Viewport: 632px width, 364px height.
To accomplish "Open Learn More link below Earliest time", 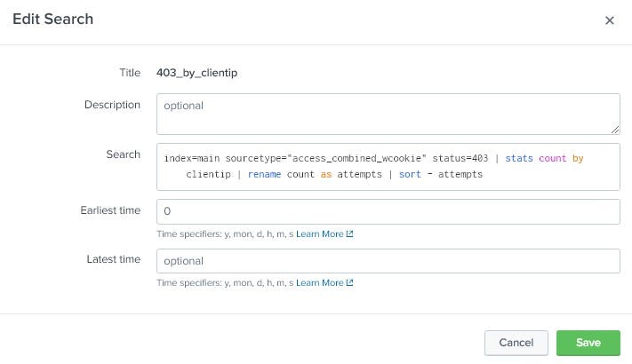I will pyautogui.click(x=319, y=234).
